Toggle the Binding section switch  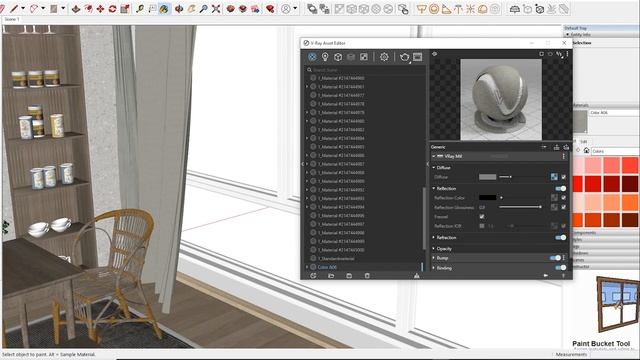[560, 268]
